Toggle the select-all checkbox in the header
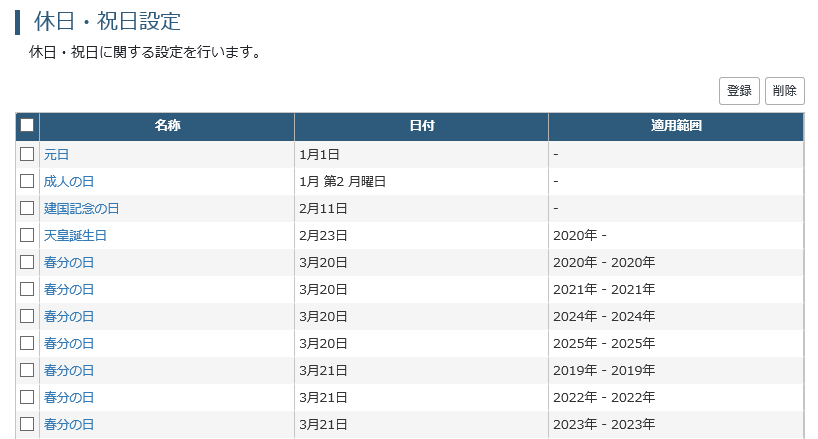The width and height of the screenshot is (818, 439). point(27,125)
